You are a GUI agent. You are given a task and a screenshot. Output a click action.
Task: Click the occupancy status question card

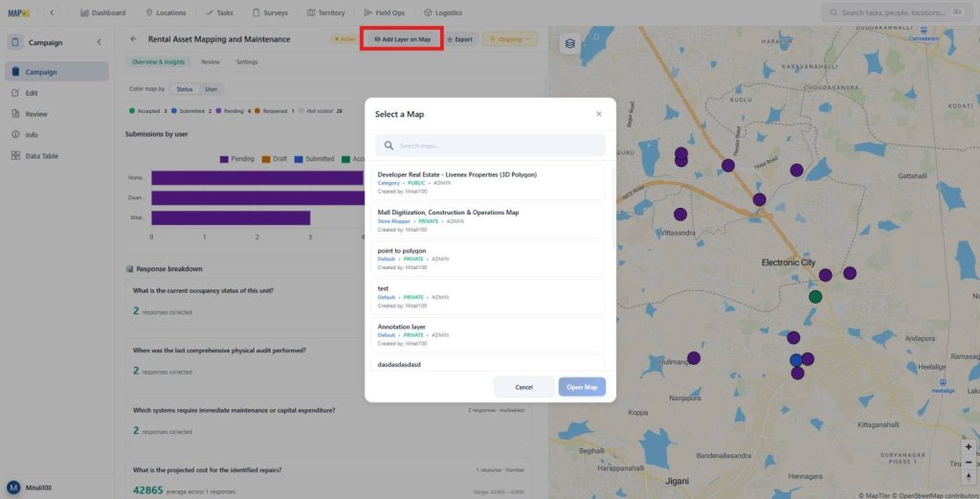click(x=328, y=303)
